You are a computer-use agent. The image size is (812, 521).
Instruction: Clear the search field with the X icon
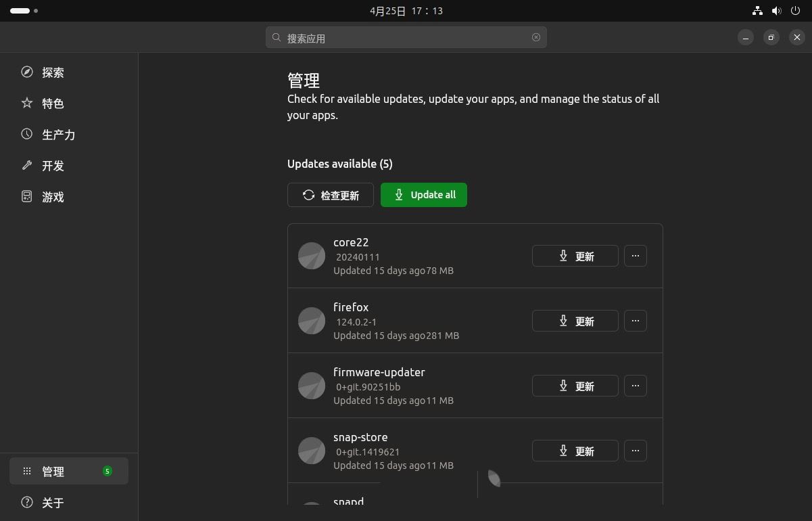tap(535, 37)
